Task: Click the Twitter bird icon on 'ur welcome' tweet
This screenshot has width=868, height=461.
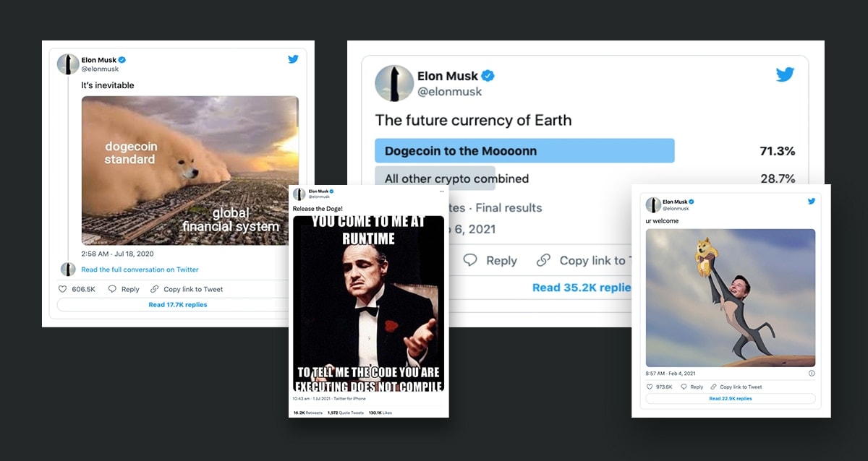Action: (x=812, y=201)
